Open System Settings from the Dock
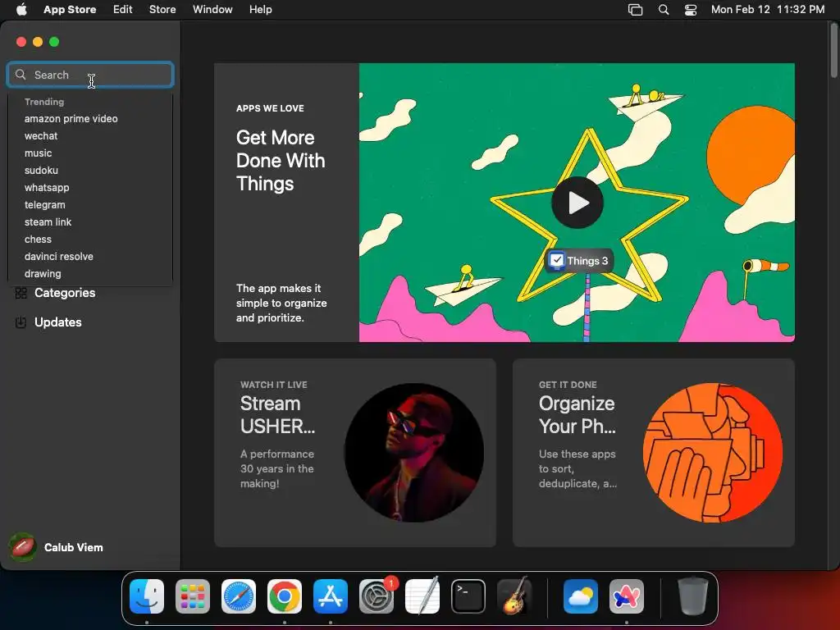The image size is (840, 630). [377, 596]
